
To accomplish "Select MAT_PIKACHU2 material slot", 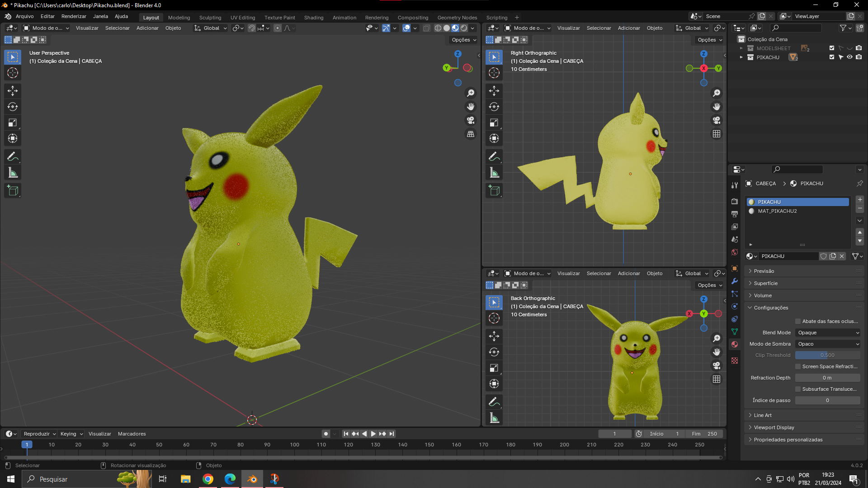I will 777,211.
